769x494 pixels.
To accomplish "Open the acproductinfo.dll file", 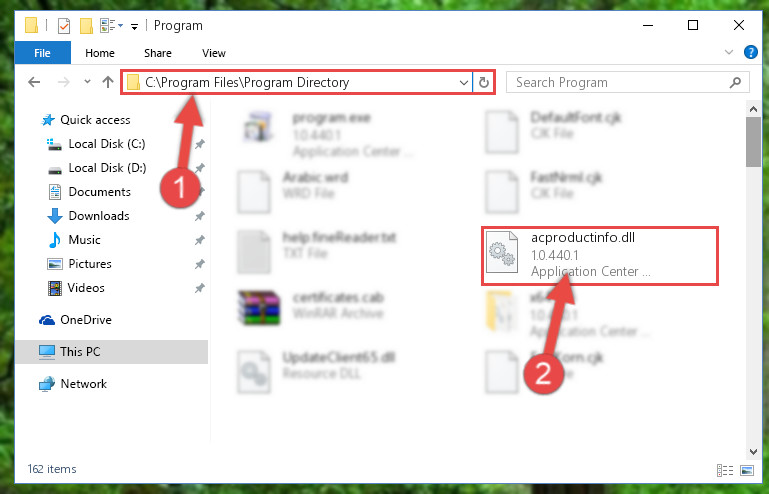I will click(600, 255).
